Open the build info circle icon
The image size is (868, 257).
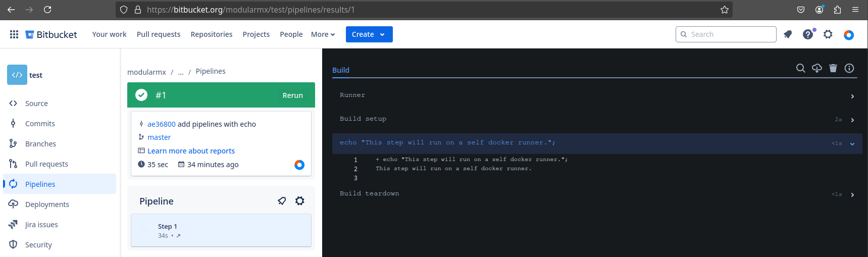pyautogui.click(x=849, y=68)
